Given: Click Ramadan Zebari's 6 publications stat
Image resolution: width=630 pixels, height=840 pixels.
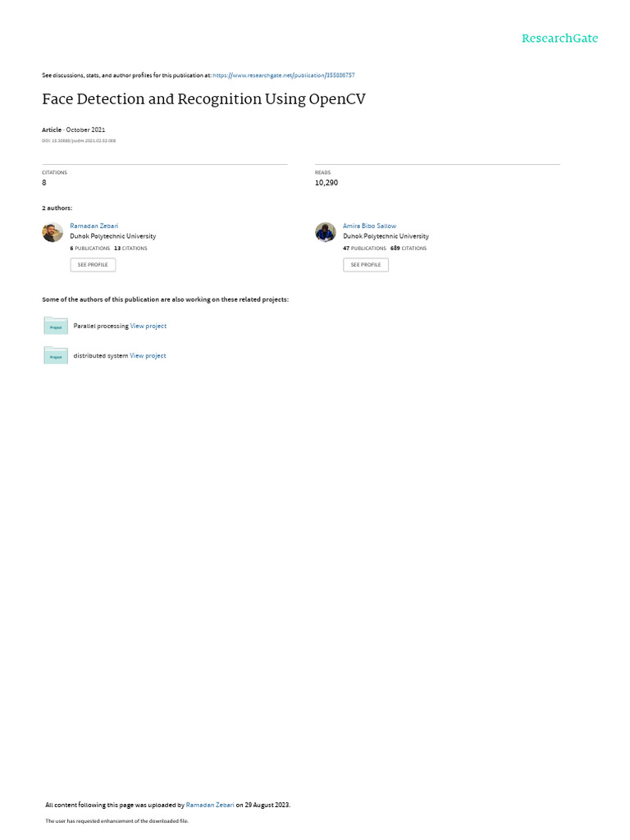Looking at the screenshot, I should [x=90, y=249].
